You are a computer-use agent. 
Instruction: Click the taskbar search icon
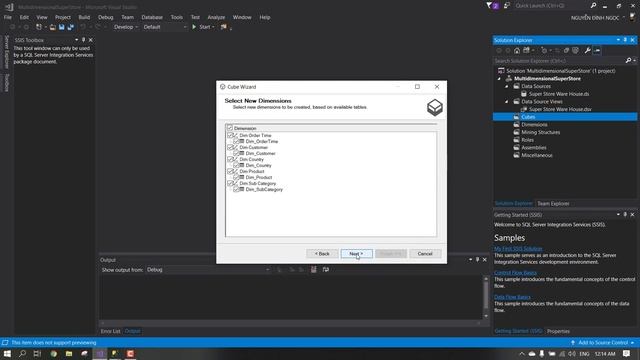click(22, 353)
